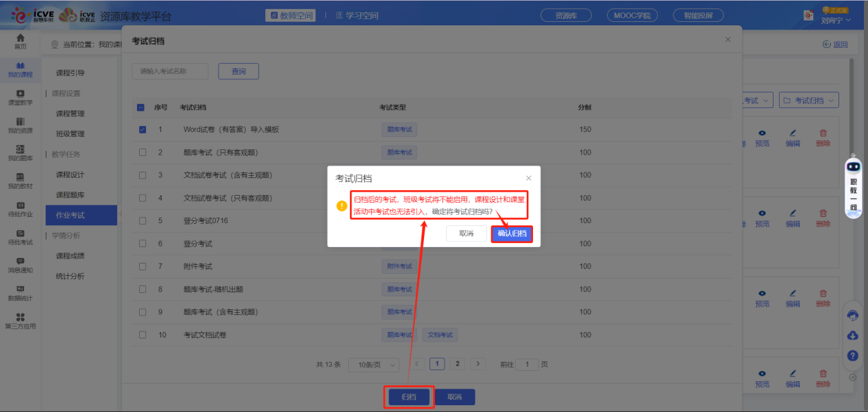Check the box for 题库考试（只有客观题）
Screen dimensions: 868x412
(142, 153)
